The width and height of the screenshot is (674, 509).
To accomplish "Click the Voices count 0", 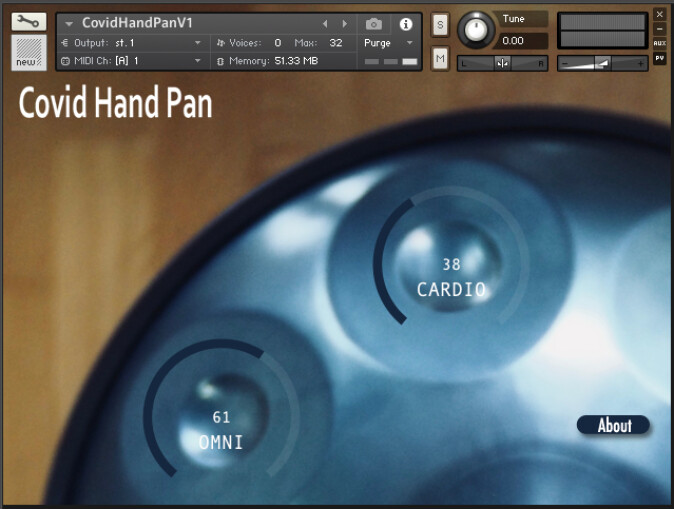I will pyautogui.click(x=278, y=43).
